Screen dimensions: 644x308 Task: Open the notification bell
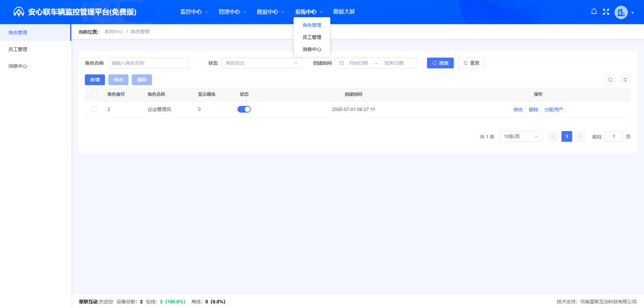pos(594,12)
